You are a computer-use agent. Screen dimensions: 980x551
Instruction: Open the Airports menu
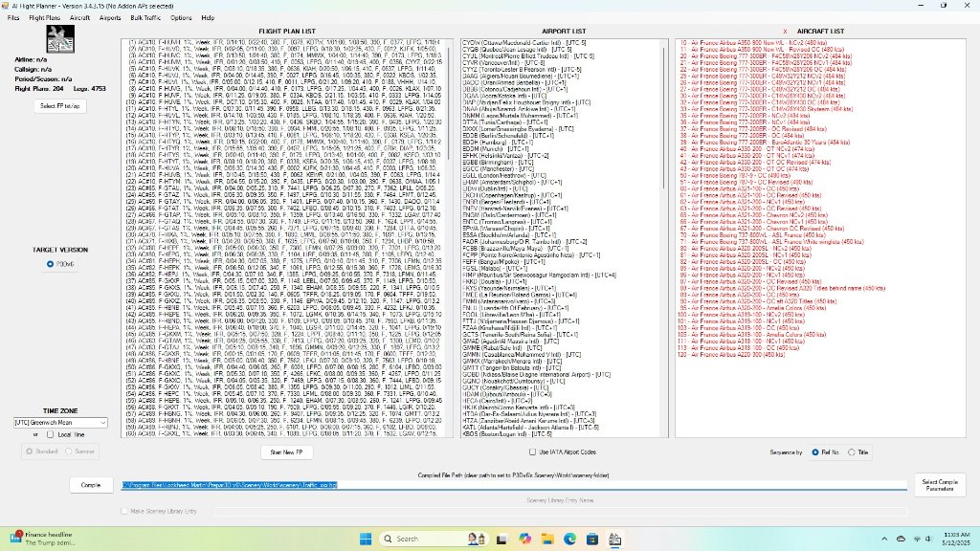(x=110, y=17)
